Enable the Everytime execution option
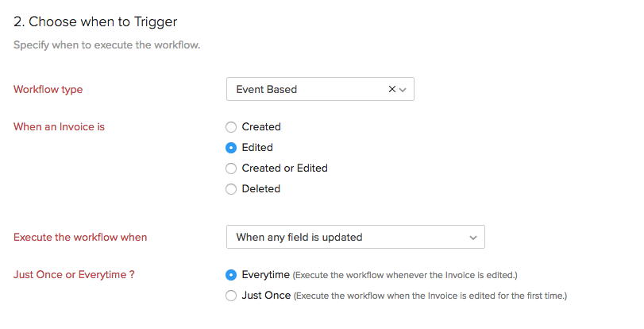644x329 pixels. point(231,275)
